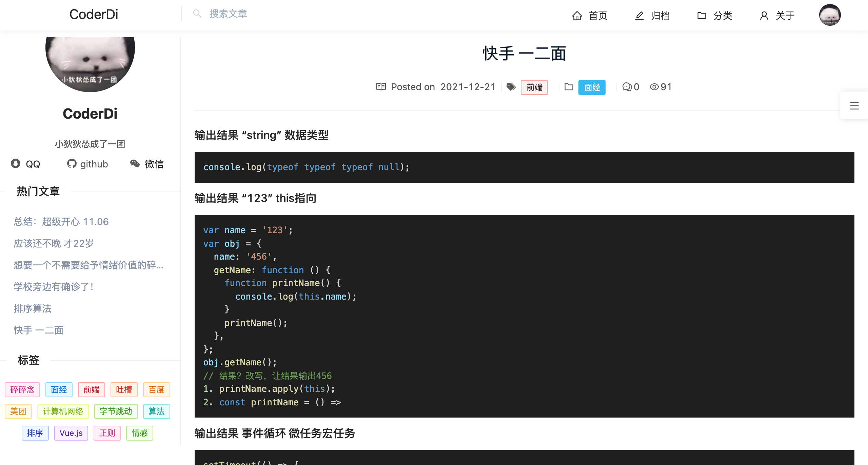Select the blue 面经 category badge

[592, 87]
